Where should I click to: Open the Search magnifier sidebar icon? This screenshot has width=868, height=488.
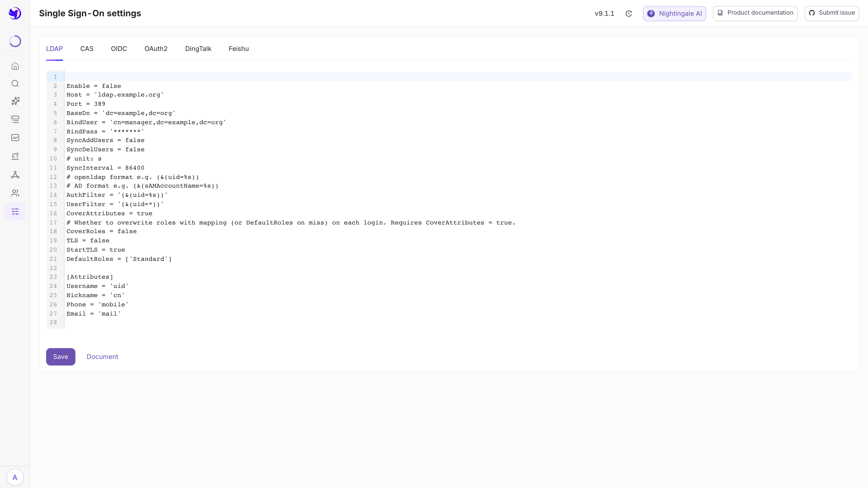[15, 84]
